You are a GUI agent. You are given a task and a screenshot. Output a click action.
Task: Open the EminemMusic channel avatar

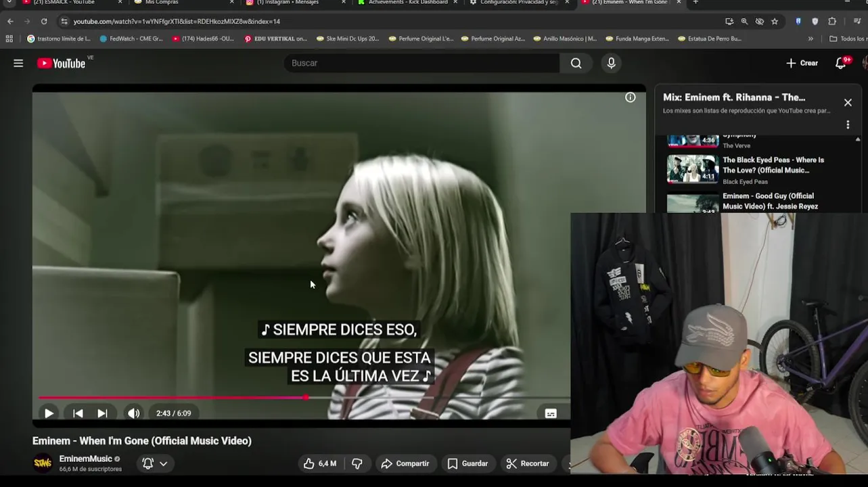43,463
